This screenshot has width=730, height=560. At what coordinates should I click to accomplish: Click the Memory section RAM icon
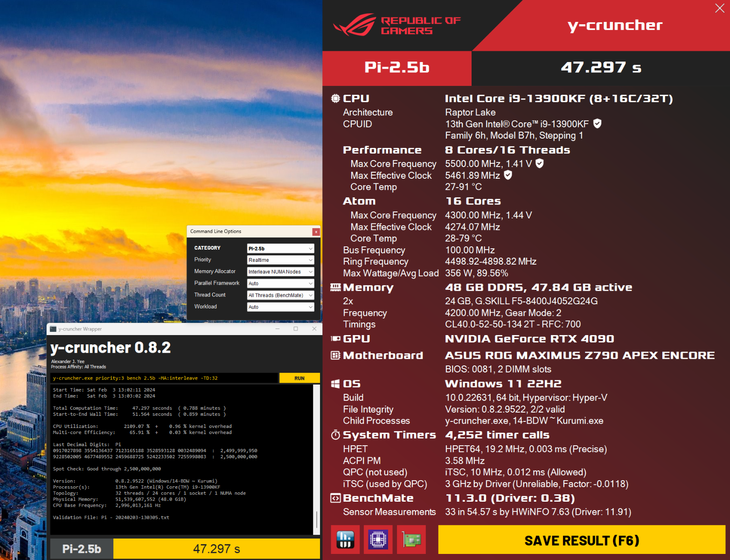(335, 287)
